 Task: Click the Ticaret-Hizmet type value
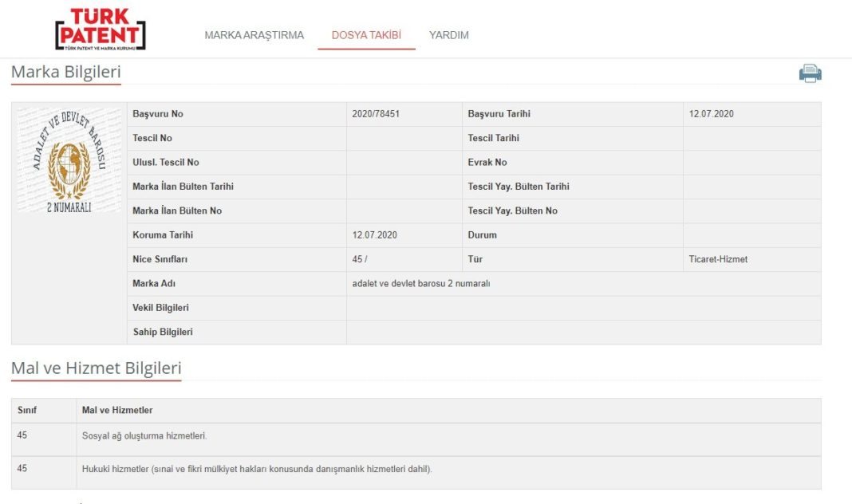718,260
